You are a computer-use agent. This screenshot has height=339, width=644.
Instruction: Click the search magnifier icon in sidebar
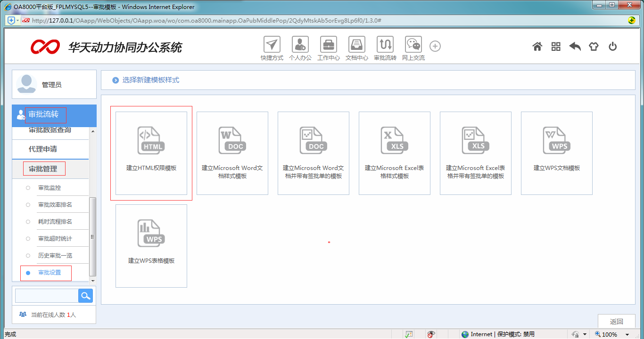85,295
